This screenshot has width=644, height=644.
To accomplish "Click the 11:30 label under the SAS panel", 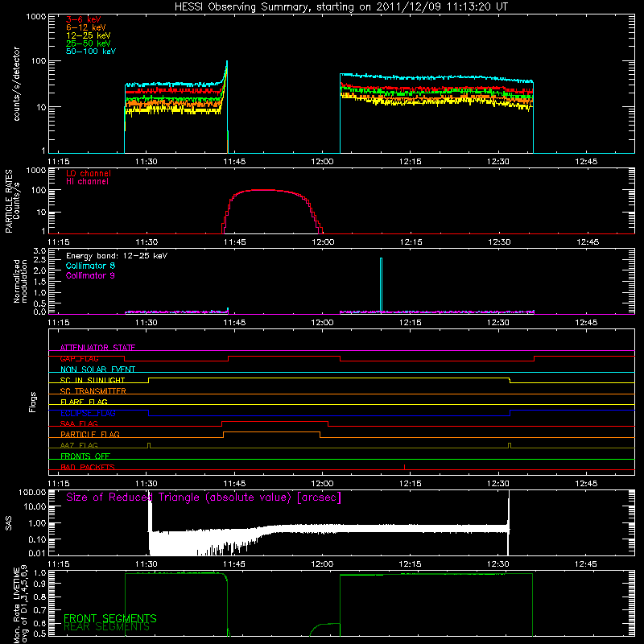I will (x=147, y=564).
